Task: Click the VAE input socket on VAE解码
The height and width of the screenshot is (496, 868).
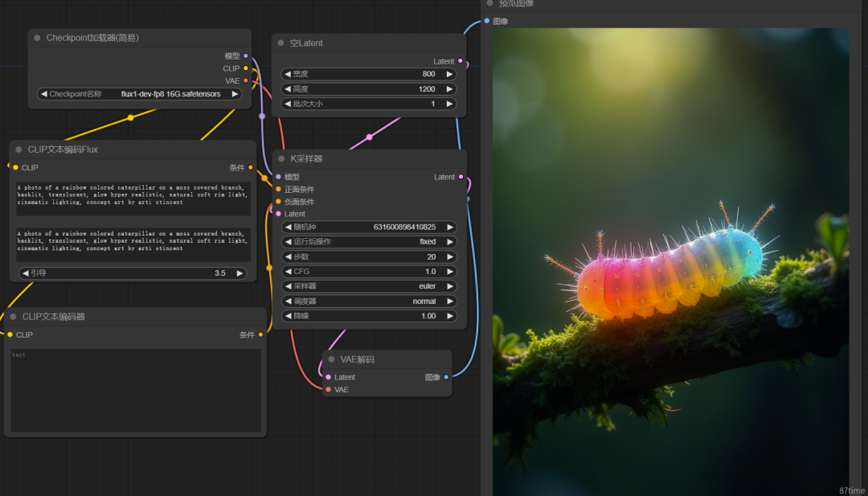Action: click(x=328, y=390)
